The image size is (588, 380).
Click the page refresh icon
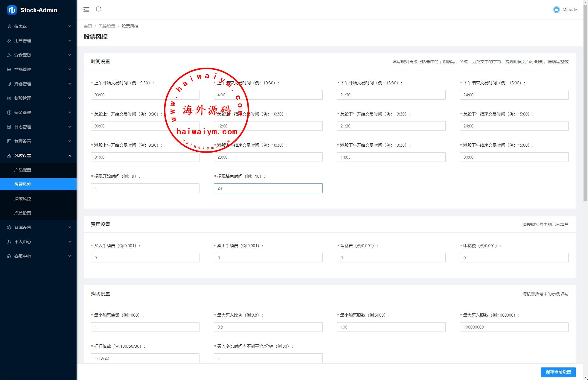click(98, 9)
